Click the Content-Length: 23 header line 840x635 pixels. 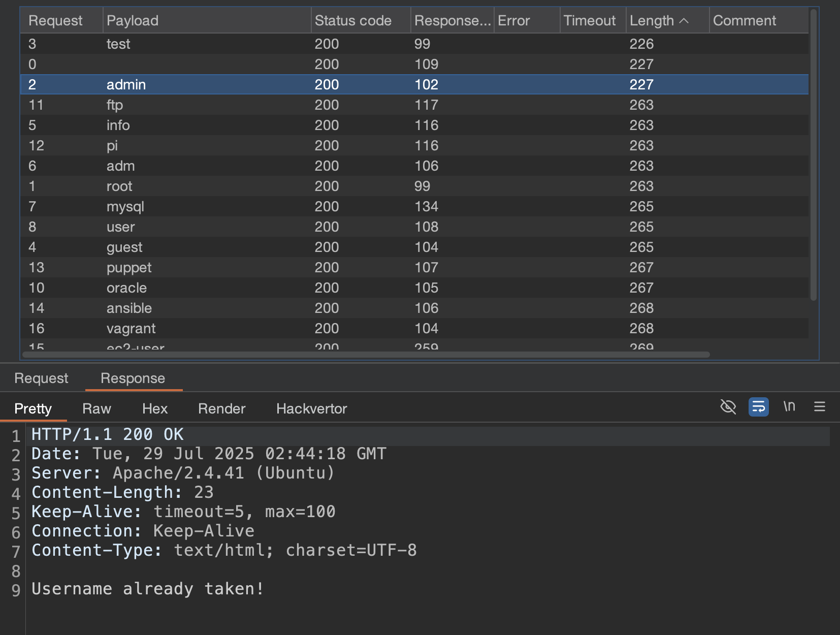point(122,492)
